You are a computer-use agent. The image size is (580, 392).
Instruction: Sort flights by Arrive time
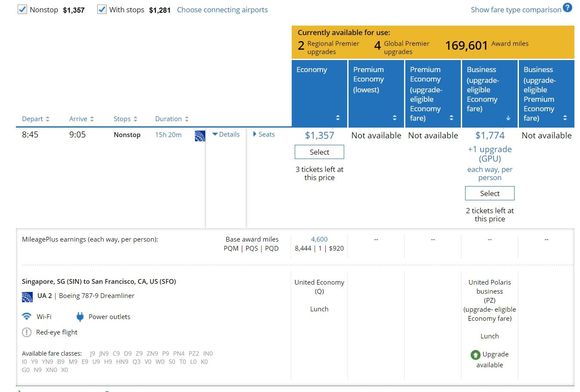(x=81, y=119)
